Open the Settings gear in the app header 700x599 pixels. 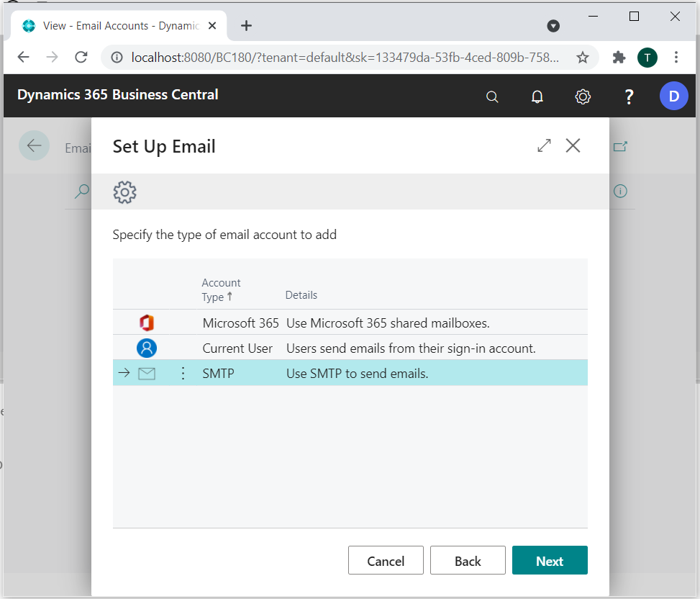(x=583, y=96)
